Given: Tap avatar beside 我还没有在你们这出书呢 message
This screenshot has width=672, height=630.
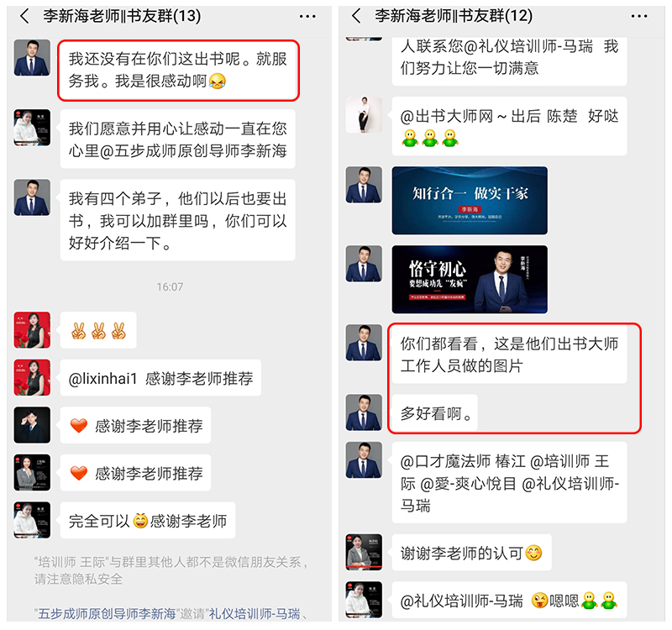Looking at the screenshot, I should pyautogui.click(x=32, y=58).
